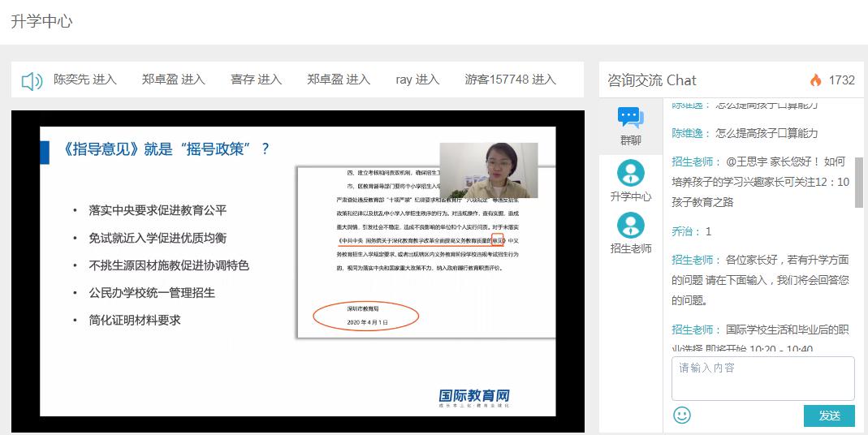This screenshot has width=868, height=435.
Task: Click the bullet 免试就近入学促进优质均衡
Action: (158, 238)
